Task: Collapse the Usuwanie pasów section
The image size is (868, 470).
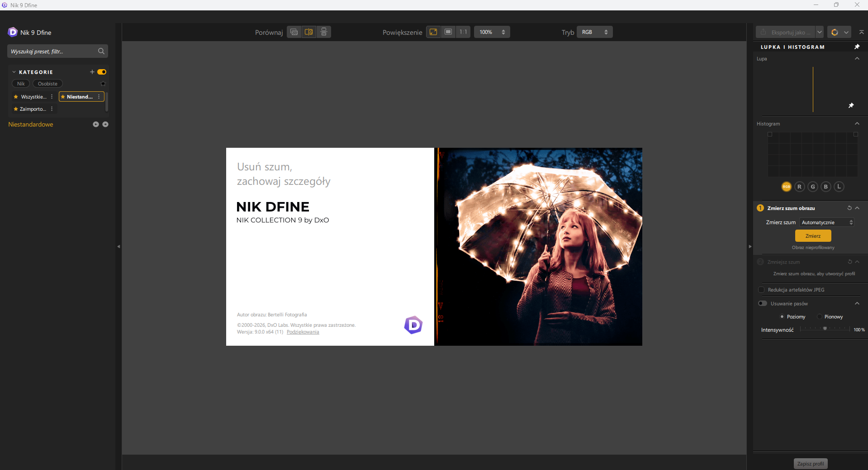Action: pyautogui.click(x=857, y=303)
